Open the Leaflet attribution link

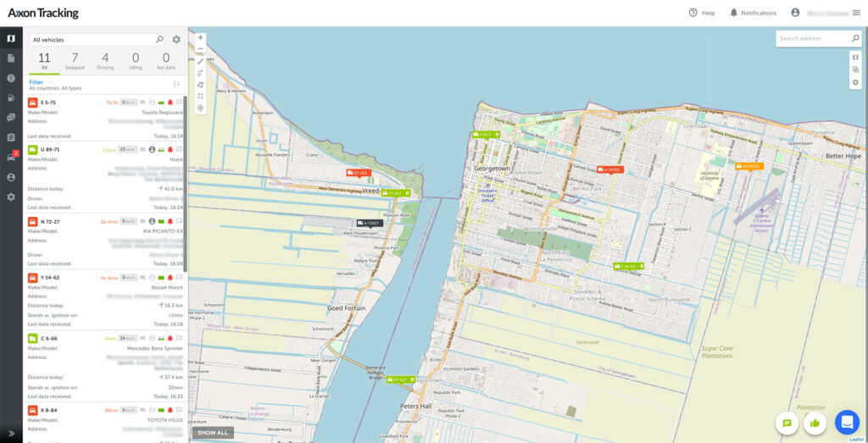click(x=857, y=440)
